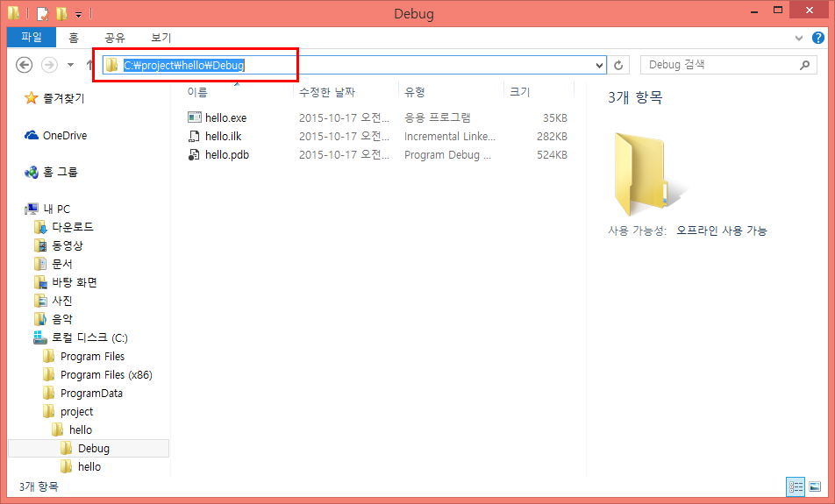Open Program Files (x86) folder in tree
The height and width of the screenshot is (504, 835).
106,374
